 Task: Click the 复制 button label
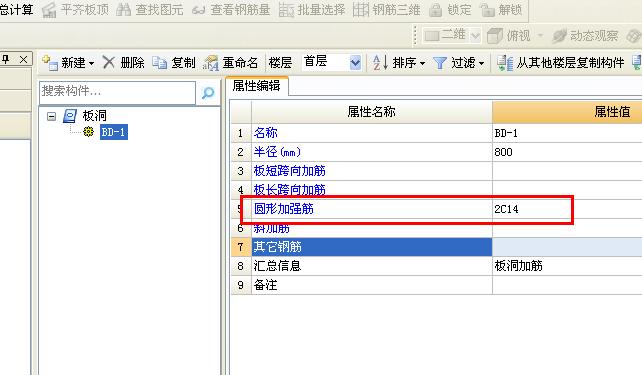tap(183, 63)
